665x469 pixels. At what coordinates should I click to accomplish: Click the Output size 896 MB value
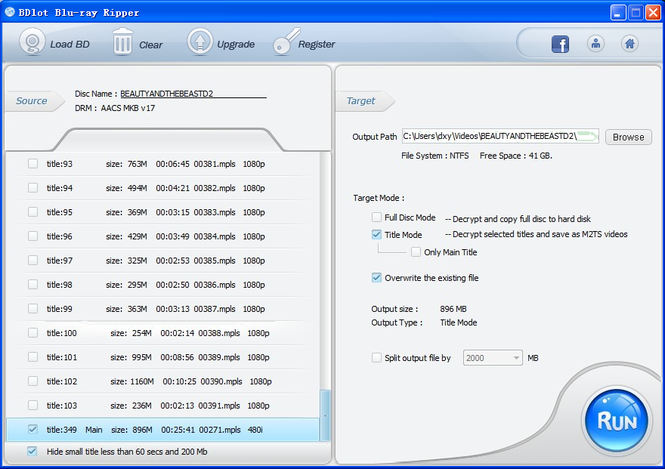pos(453,309)
